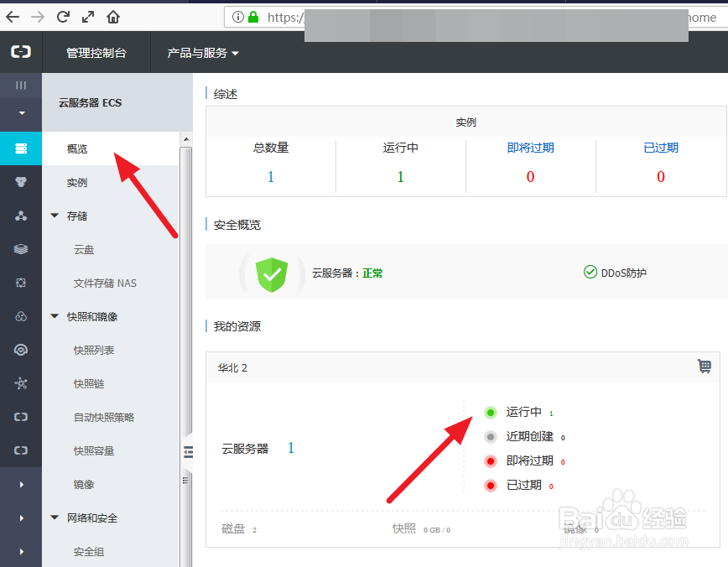Viewport: 728px width, 567px height.
Task: Open the cloud knot icon in sidebar
Action: click(21, 316)
